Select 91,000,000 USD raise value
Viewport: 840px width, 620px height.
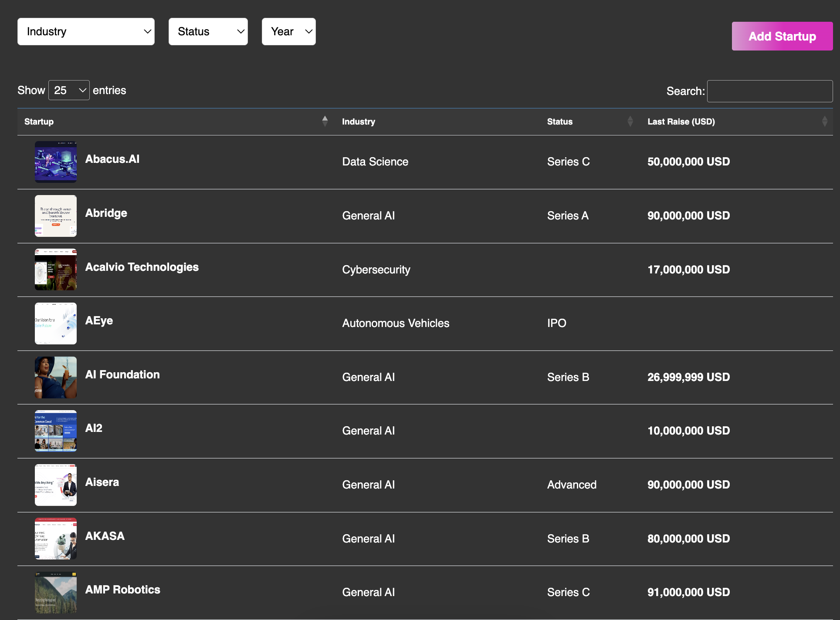click(x=689, y=592)
